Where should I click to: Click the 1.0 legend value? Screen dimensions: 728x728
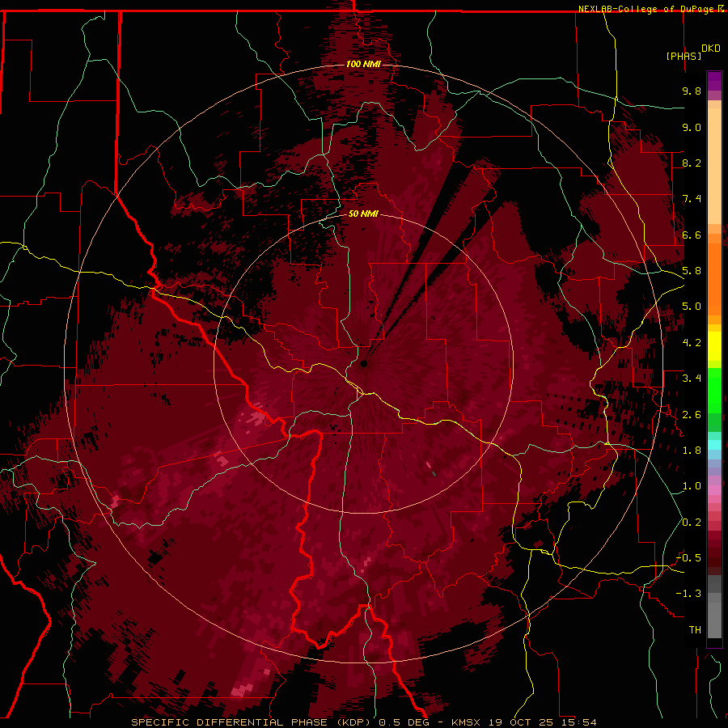pyautogui.click(x=692, y=486)
